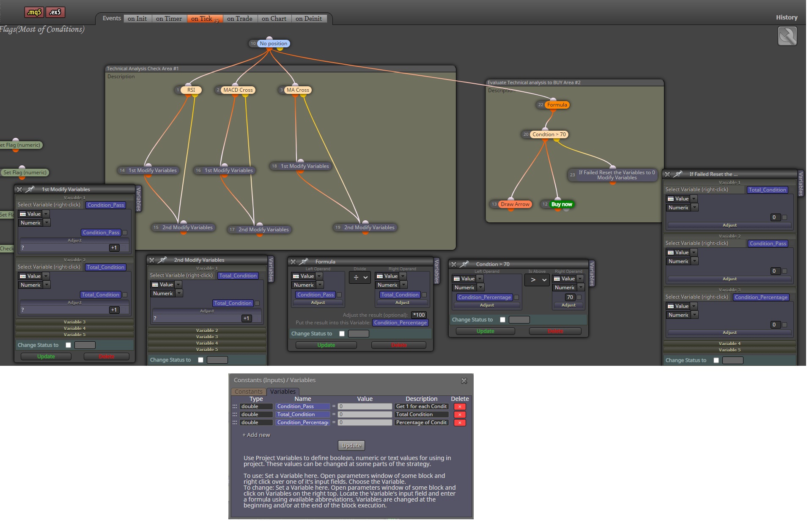Click Update in the Formula panel
The image size is (812, 521).
click(x=326, y=345)
